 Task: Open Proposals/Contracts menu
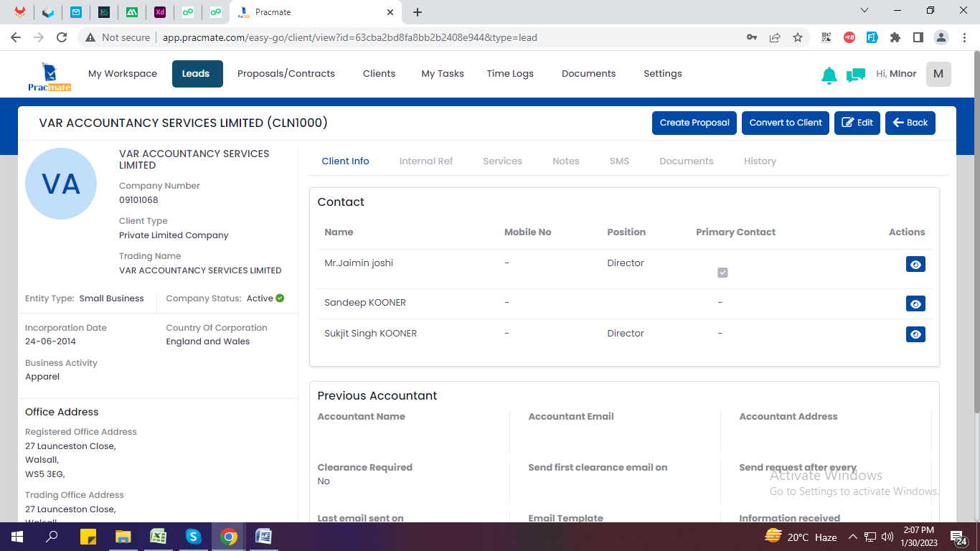pos(286,74)
